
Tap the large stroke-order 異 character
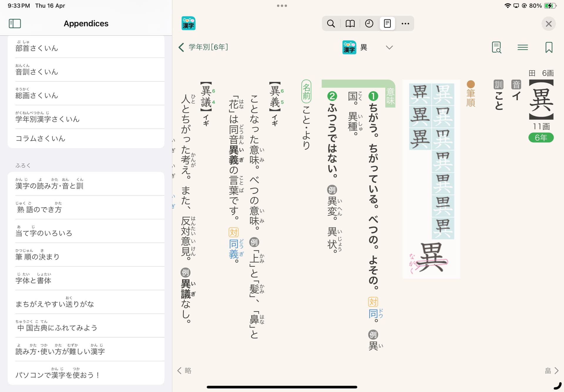tap(431, 257)
